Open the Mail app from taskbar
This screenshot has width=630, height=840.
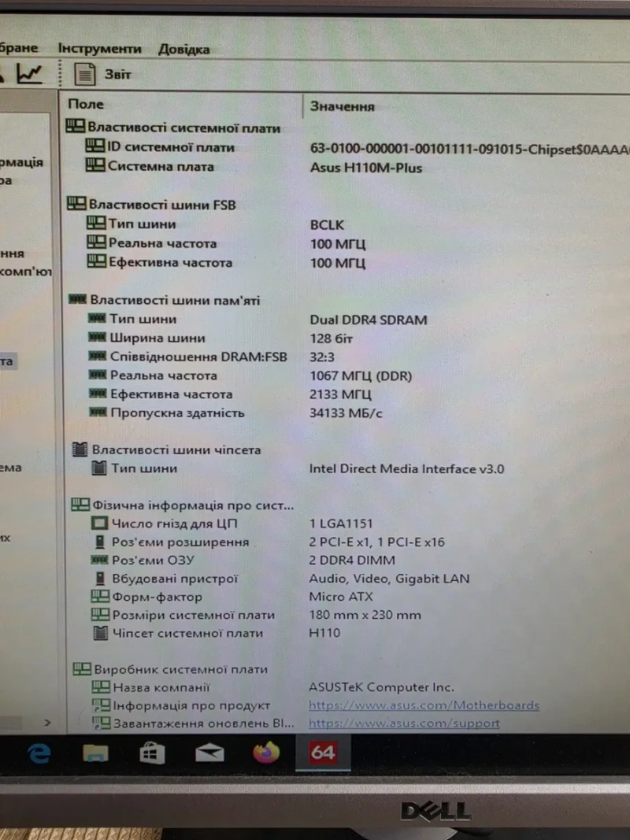209,753
